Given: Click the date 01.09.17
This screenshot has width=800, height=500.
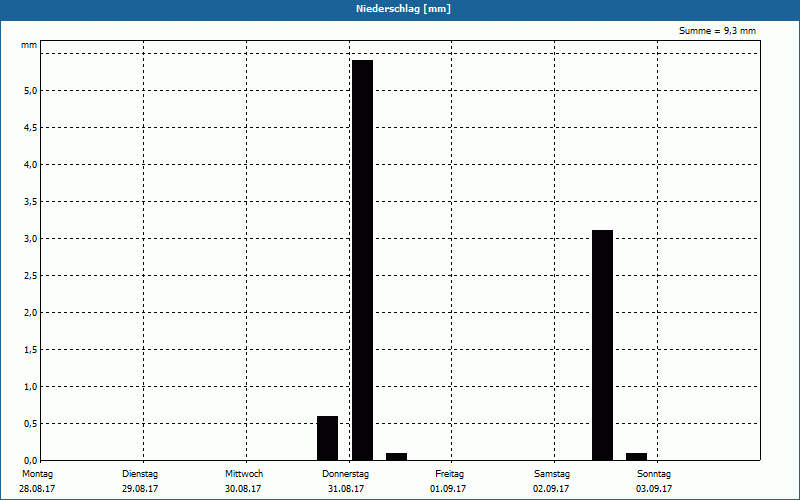Looking at the screenshot, I should [448, 489].
